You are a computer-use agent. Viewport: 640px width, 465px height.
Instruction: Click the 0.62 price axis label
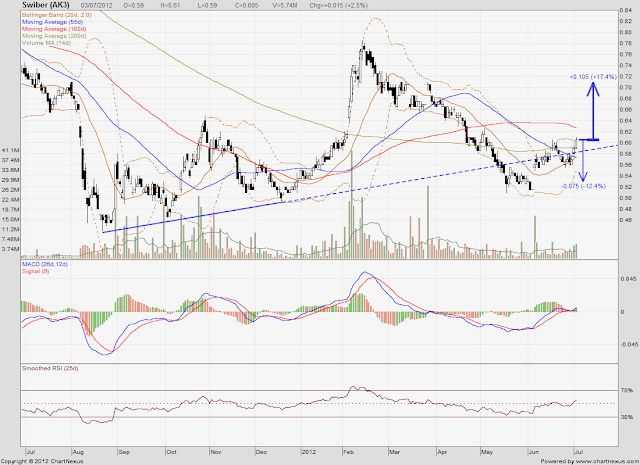click(626, 131)
